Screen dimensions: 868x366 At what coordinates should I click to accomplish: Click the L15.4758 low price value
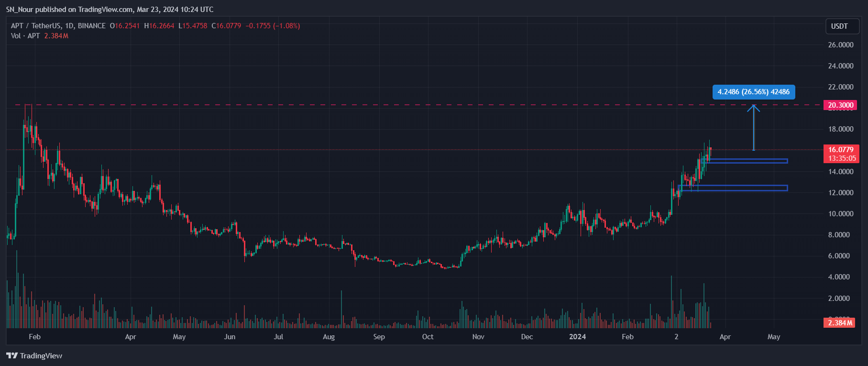(x=193, y=26)
